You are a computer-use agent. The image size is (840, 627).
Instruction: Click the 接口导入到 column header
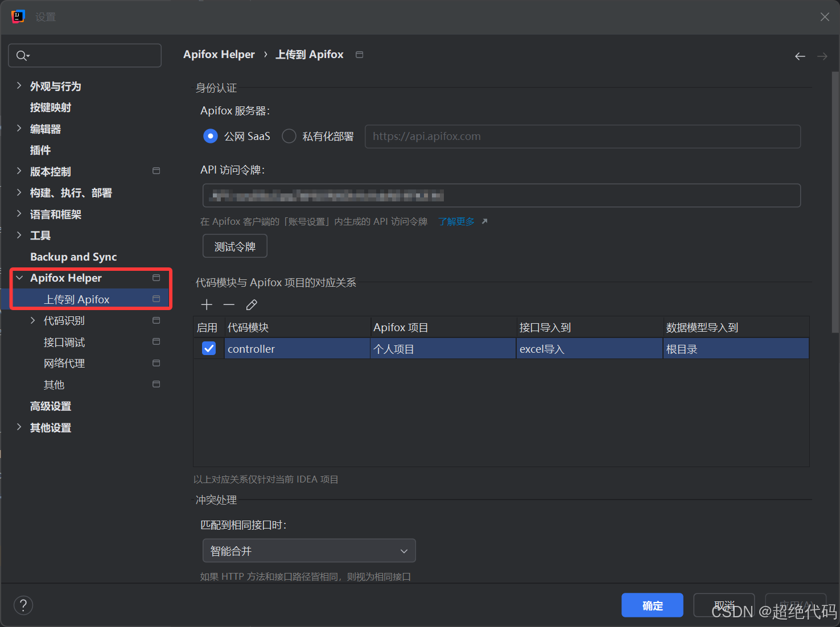[x=590, y=328]
